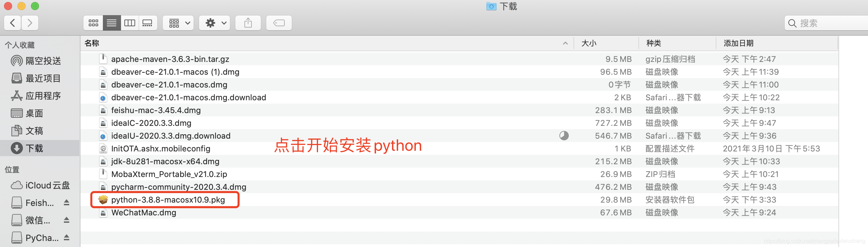Open the gear action menu
Image resolution: width=868 pixels, height=247 pixels.
(x=214, y=23)
